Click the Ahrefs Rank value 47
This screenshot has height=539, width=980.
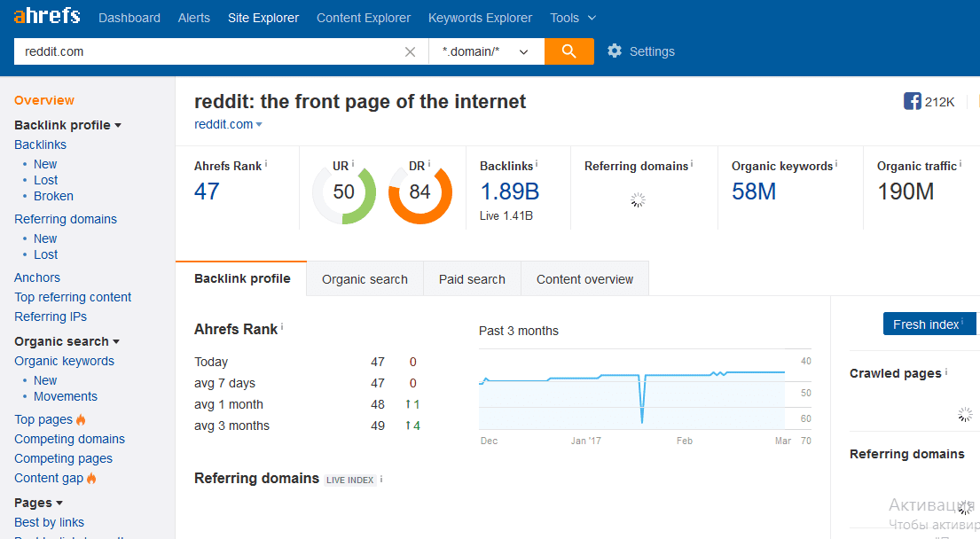click(x=207, y=191)
